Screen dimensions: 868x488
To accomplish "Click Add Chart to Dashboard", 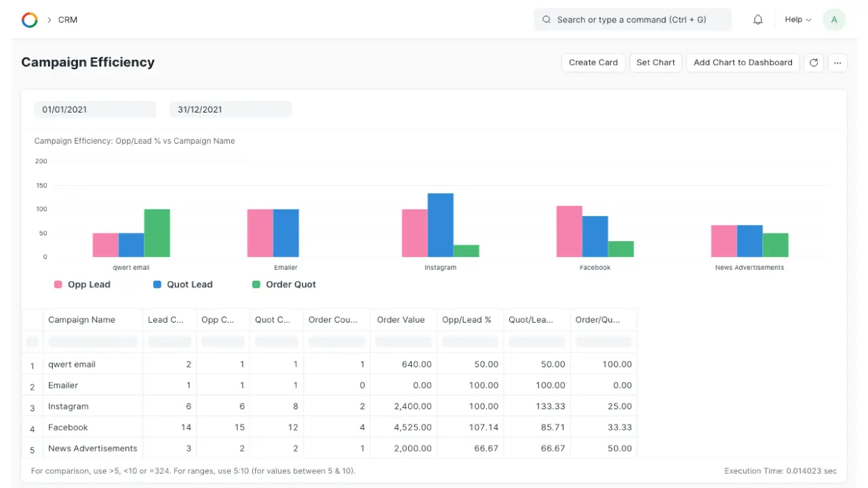I will 743,62.
